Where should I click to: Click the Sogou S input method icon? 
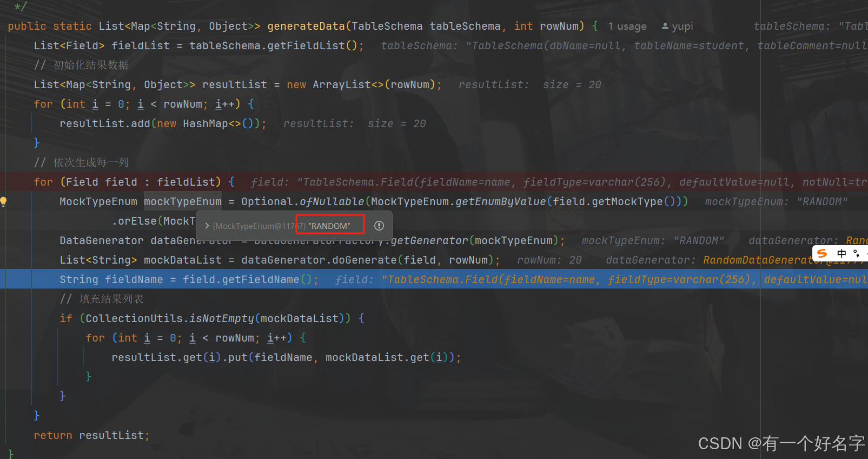tap(822, 253)
